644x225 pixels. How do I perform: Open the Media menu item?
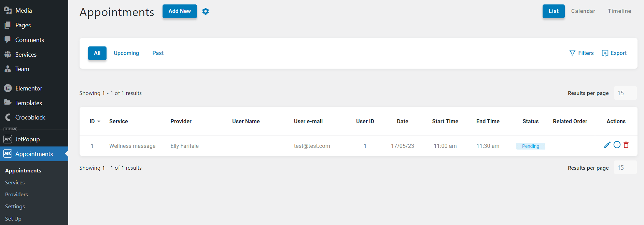pyautogui.click(x=34, y=11)
